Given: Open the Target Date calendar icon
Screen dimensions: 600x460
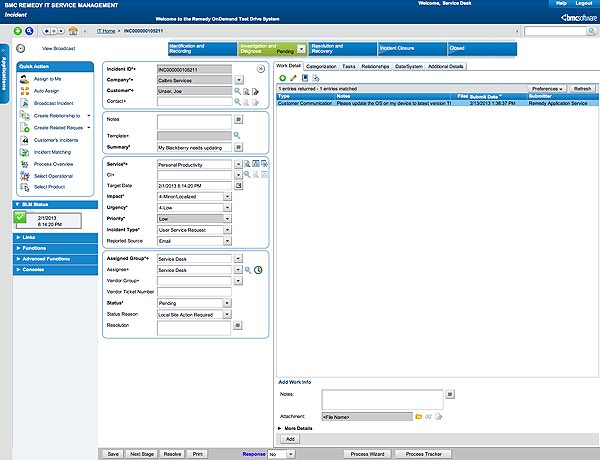Looking at the screenshot, I should [238, 186].
